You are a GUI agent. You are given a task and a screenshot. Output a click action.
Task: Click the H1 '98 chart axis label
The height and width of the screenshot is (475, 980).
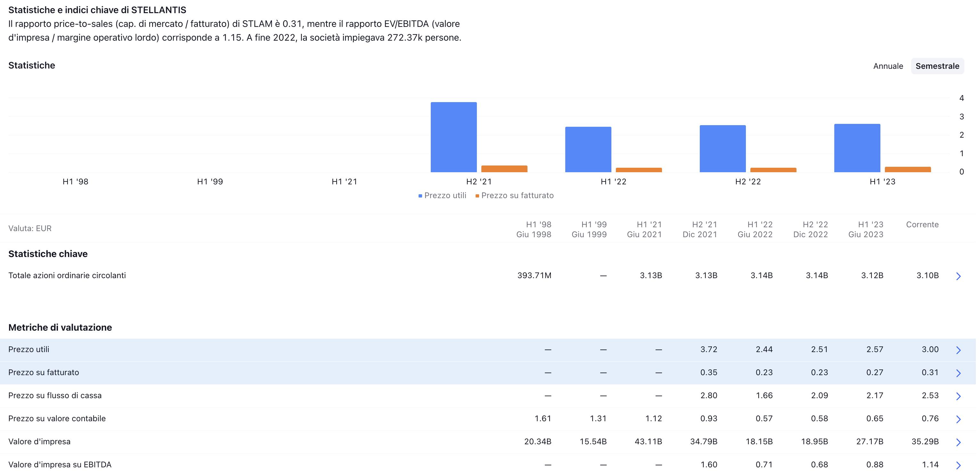75,181
